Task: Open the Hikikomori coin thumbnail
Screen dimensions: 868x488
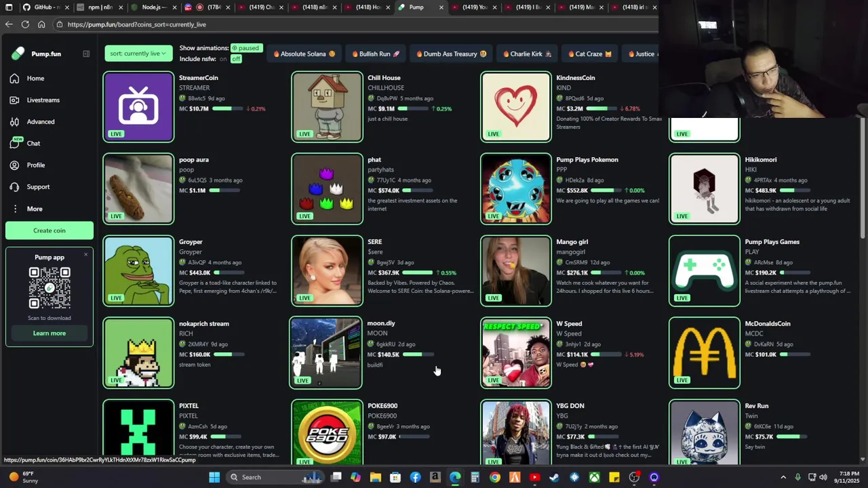Action: point(705,189)
